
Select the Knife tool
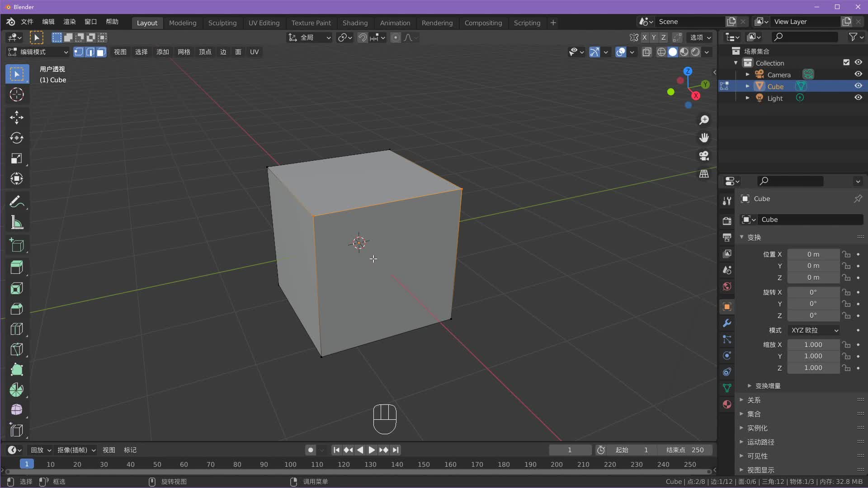click(x=17, y=349)
